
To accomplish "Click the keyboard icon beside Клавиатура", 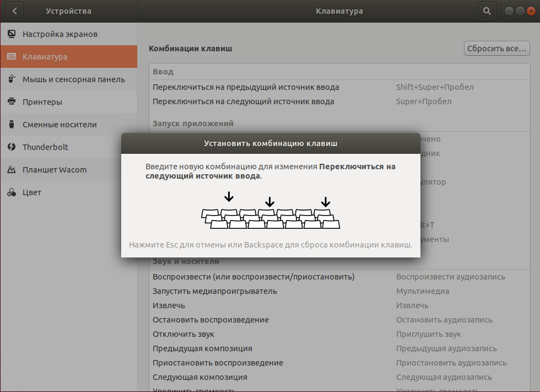I will pos(12,57).
